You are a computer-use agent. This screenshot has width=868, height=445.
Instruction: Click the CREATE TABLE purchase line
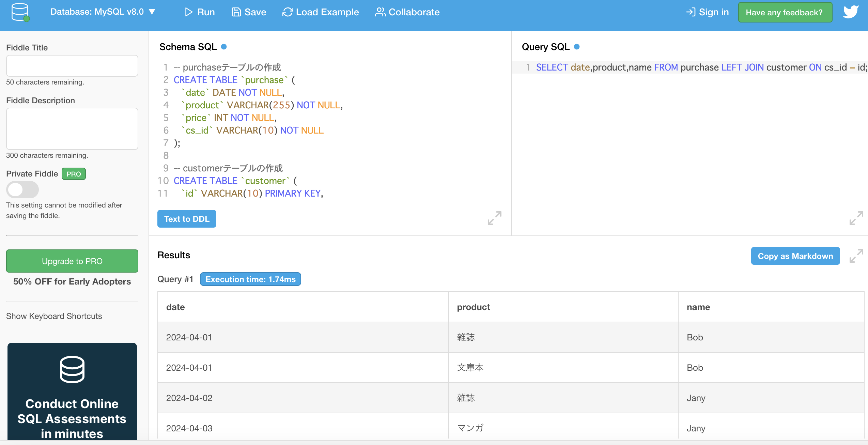[234, 80]
